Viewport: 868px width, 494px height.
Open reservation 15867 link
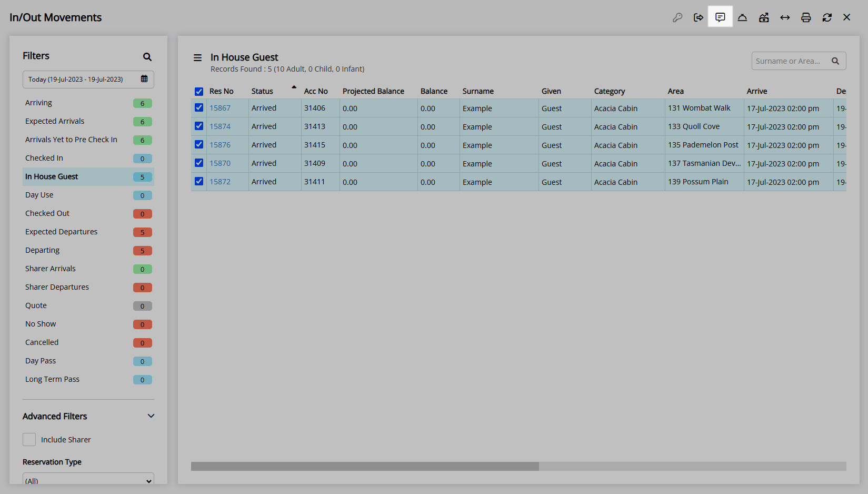point(220,108)
